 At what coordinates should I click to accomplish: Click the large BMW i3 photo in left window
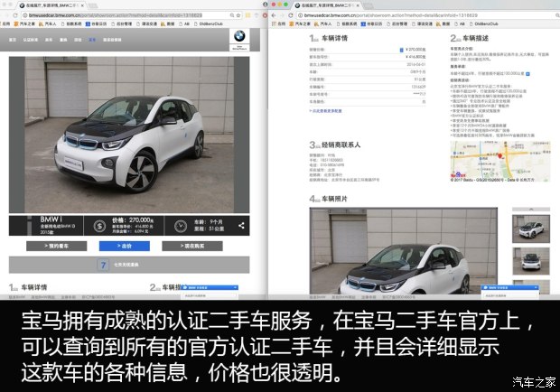click(129, 135)
